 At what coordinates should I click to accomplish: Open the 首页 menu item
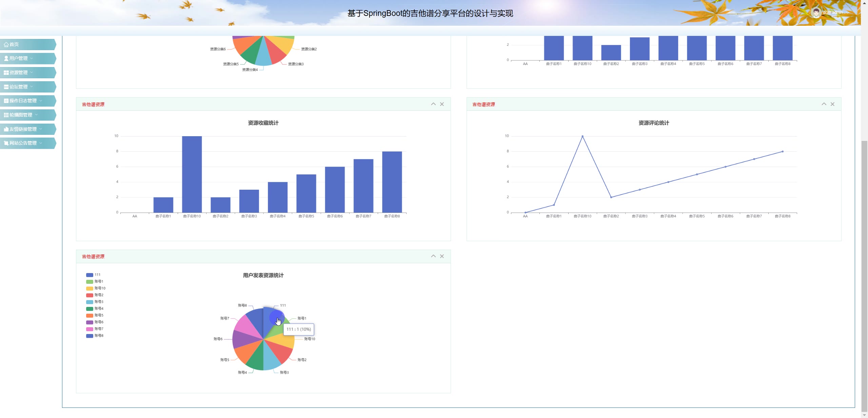tap(14, 44)
